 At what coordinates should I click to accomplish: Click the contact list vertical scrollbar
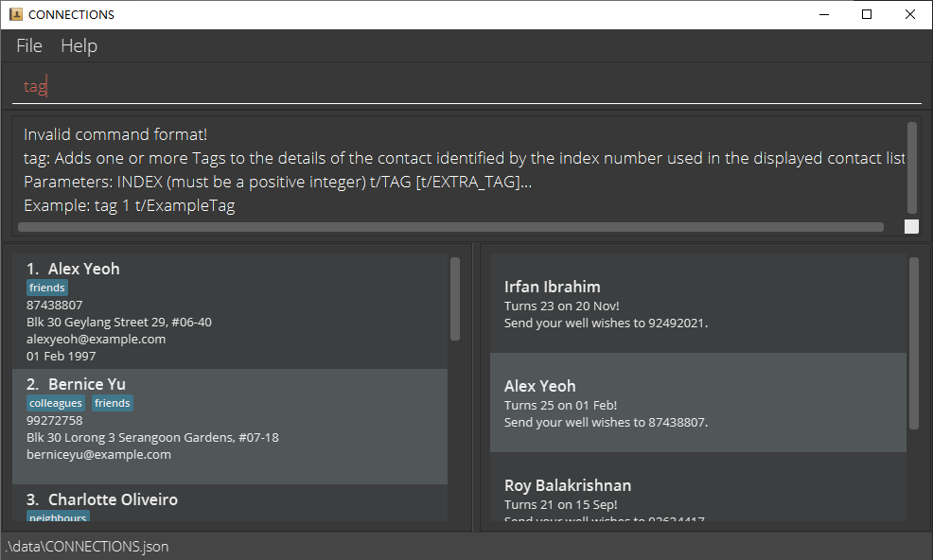(x=454, y=299)
